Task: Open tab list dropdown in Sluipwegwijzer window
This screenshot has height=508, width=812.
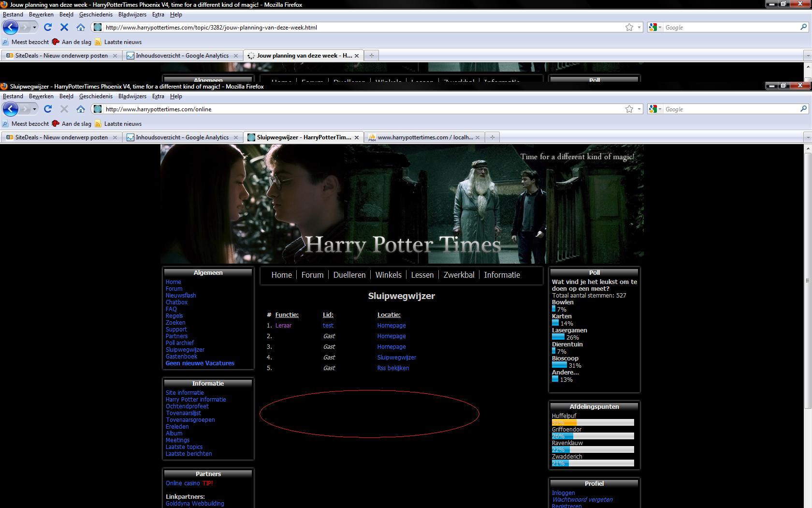Action: coord(808,137)
